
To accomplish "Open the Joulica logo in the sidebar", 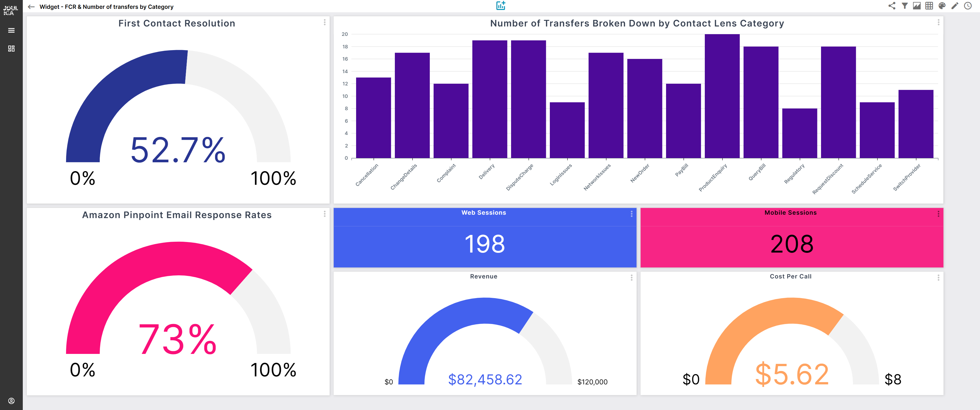I will pyautogui.click(x=11, y=10).
